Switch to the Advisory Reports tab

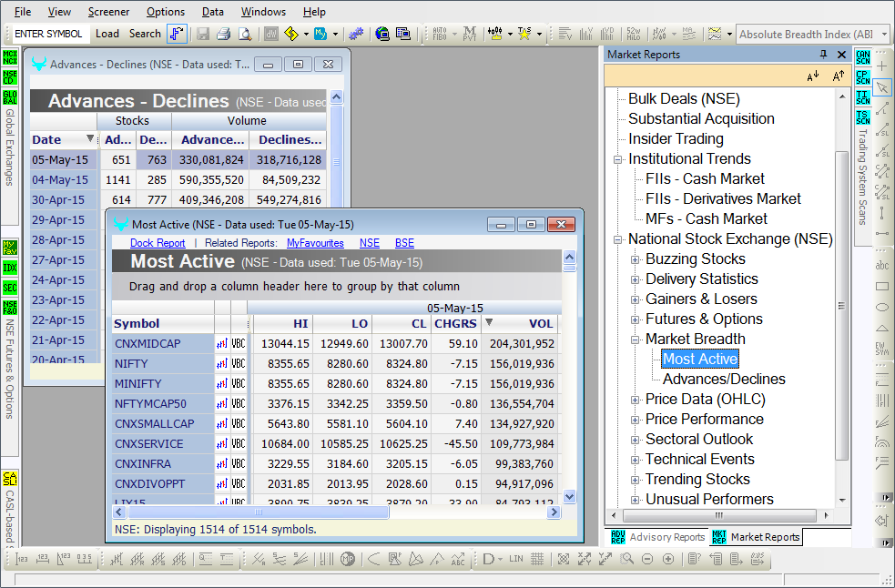coord(657,537)
